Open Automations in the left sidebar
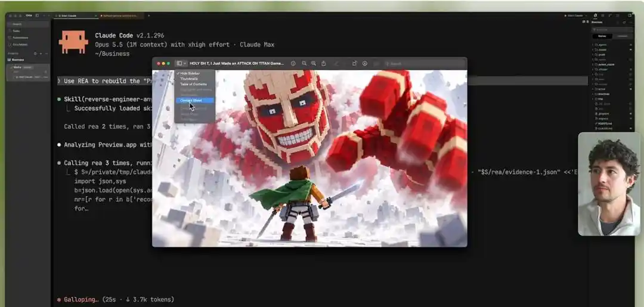This screenshot has height=307, width=644. pos(28,38)
